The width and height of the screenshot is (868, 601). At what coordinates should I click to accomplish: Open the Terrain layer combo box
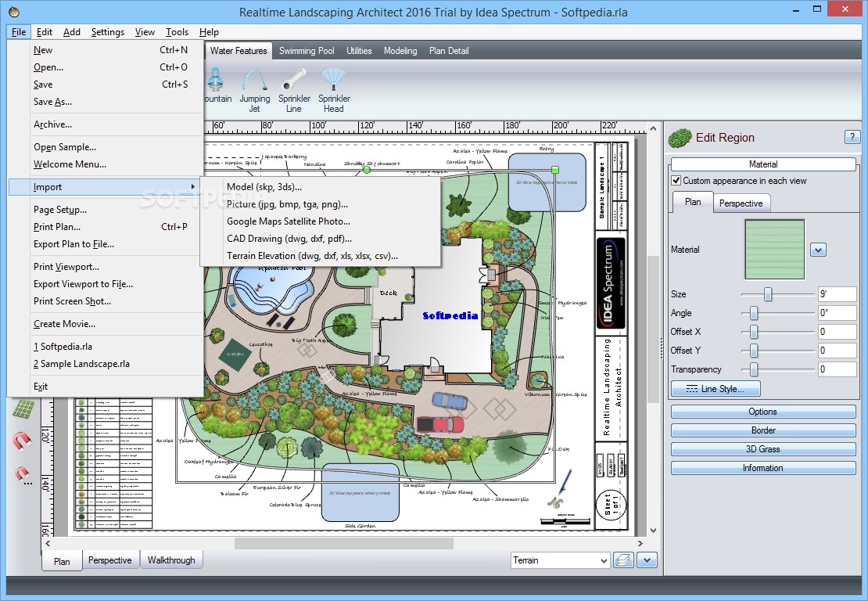560,560
